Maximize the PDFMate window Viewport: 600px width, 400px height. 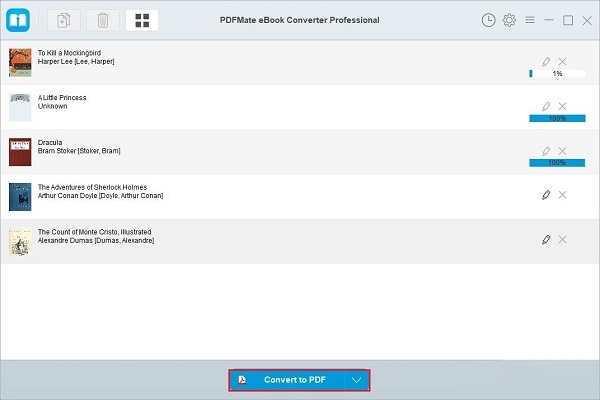point(568,20)
